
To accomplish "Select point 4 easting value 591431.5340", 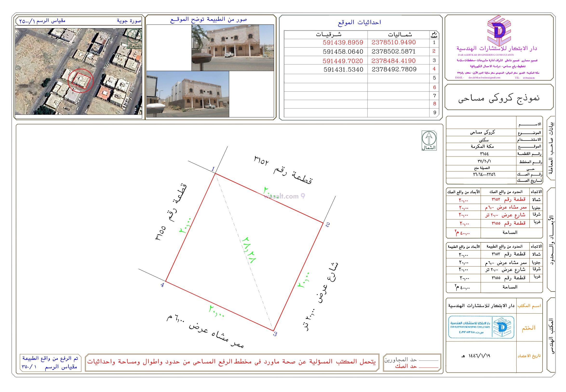I will pyautogui.click(x=343, y=70).
